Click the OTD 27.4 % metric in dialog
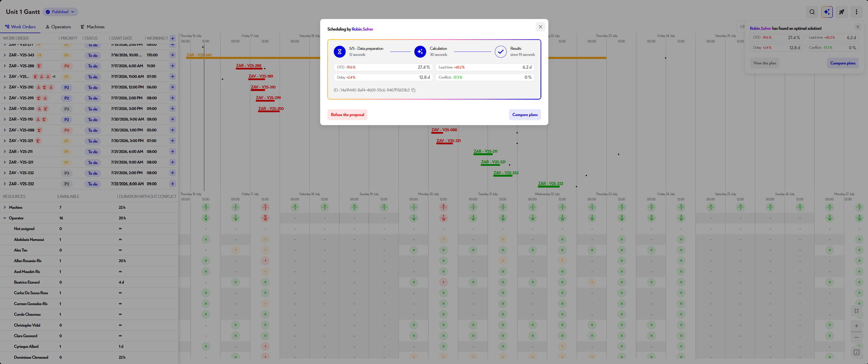 click(x=383, y=67)
